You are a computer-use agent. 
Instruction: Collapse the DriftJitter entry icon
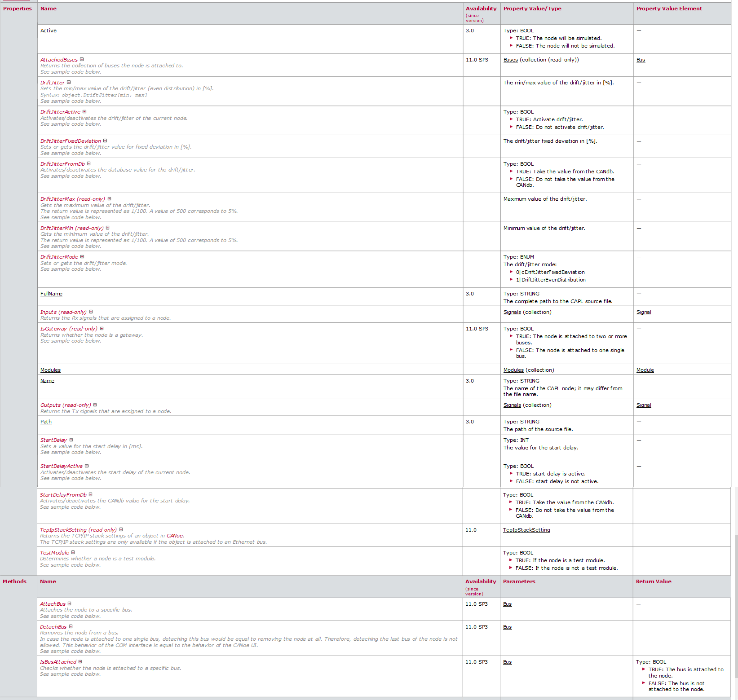(x=69, y=82)
